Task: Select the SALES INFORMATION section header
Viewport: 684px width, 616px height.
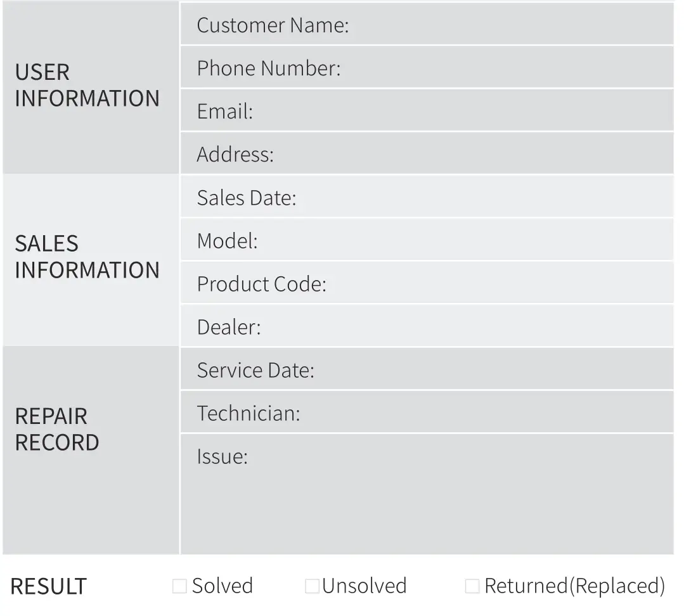Action: 87,257
